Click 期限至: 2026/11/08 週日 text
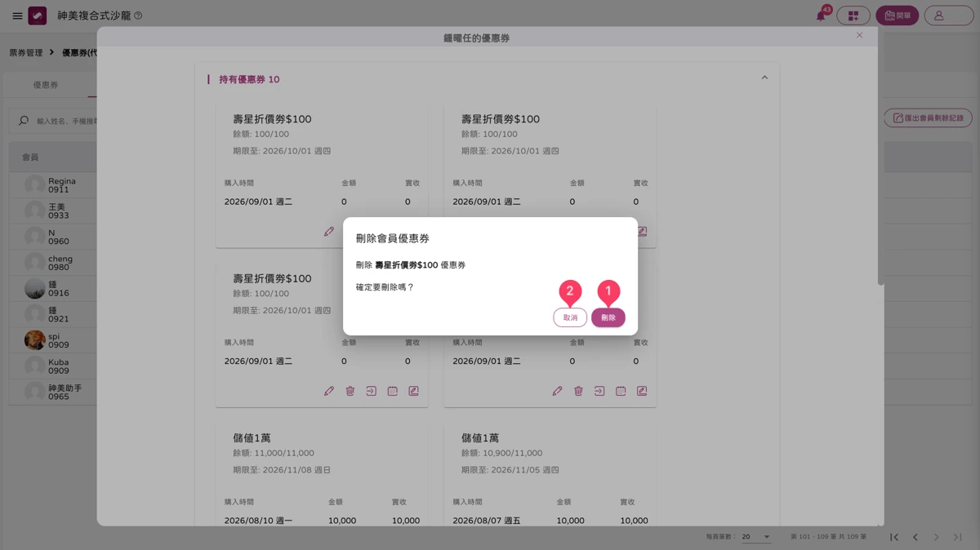 [282, 470]
